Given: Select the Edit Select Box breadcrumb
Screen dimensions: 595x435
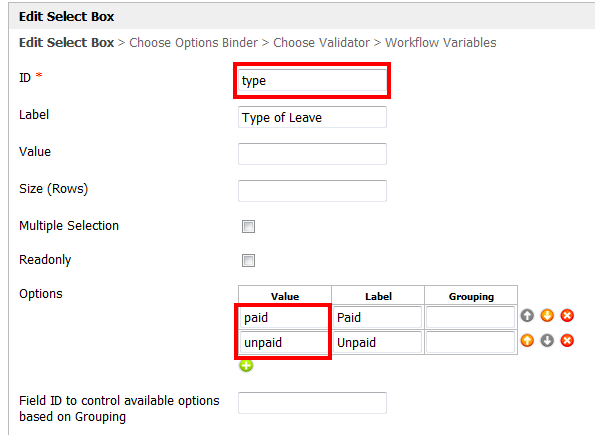Looking at the screenshot, I should [x=66, y=43].
